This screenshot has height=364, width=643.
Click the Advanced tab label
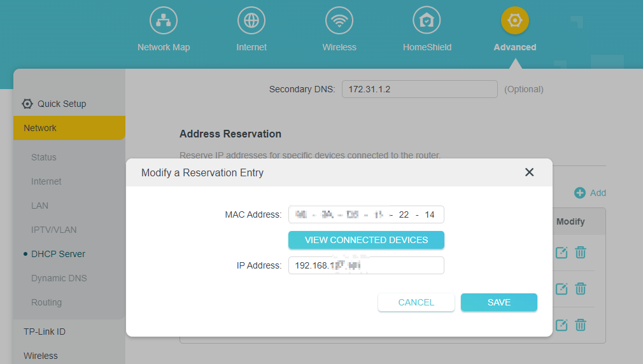point(514,47)
